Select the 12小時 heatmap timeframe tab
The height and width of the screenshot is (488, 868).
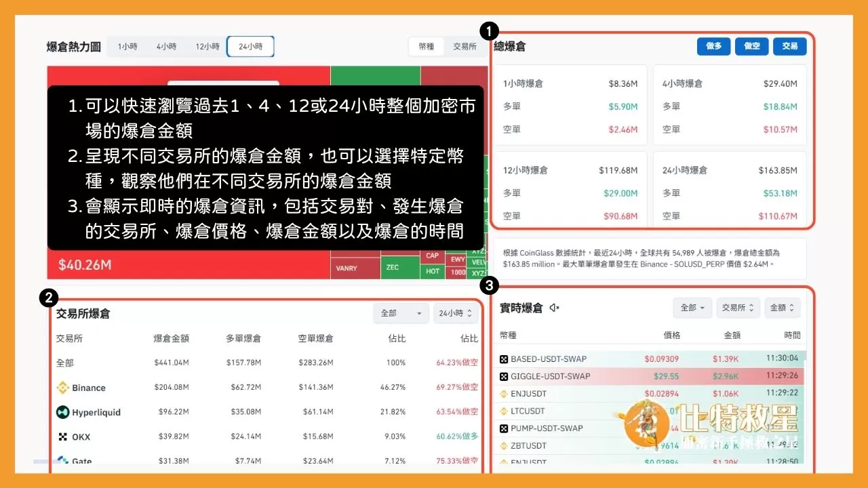tap(207, 47)
